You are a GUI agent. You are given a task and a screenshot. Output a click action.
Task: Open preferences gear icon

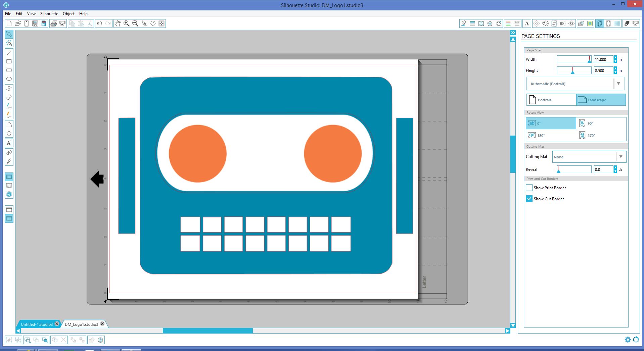click(x=628, y=340)
